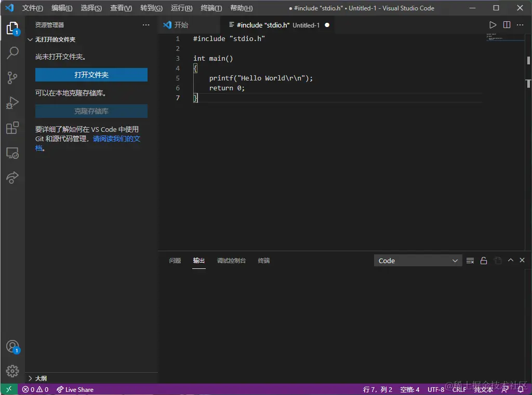Click the int main() line
This screenshot has width=532, height=395.
coord(213,58)
